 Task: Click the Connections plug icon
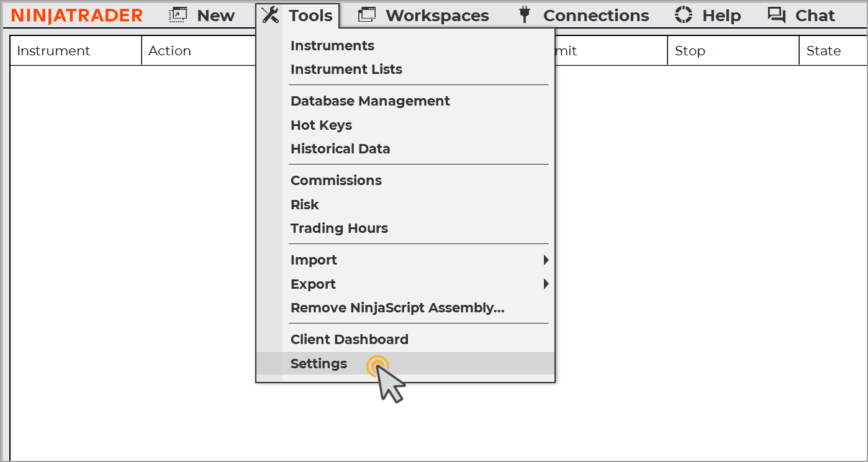(x=525, y=15)
